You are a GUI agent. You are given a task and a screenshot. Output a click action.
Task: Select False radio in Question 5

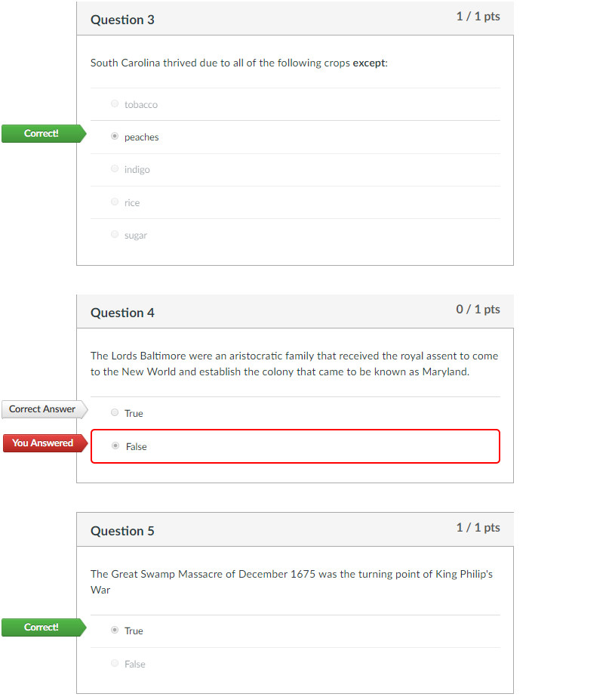[x=115, y=663]
